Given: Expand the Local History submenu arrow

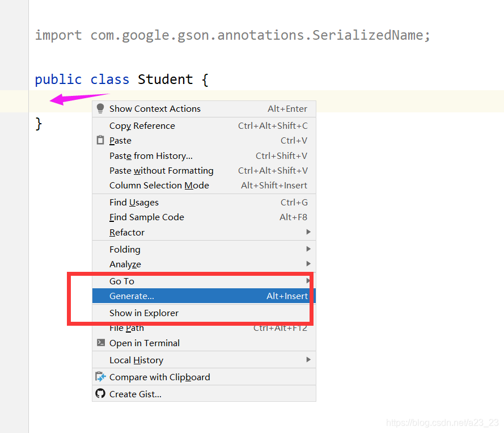Looking at the screenshot, I should 308,359.
